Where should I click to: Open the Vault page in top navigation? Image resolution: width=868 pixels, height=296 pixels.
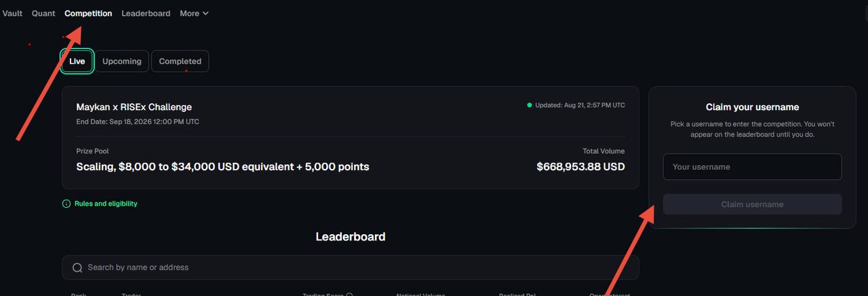click(12, 14)
